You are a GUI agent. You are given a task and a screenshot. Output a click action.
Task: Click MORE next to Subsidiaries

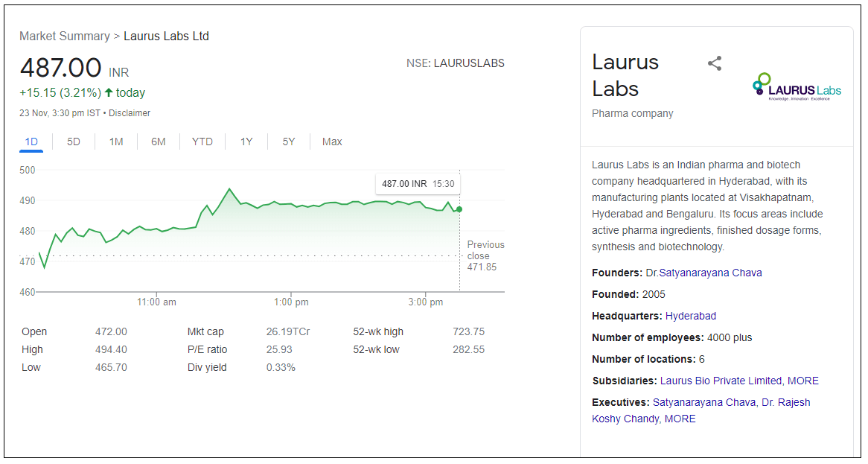[802, 381]
